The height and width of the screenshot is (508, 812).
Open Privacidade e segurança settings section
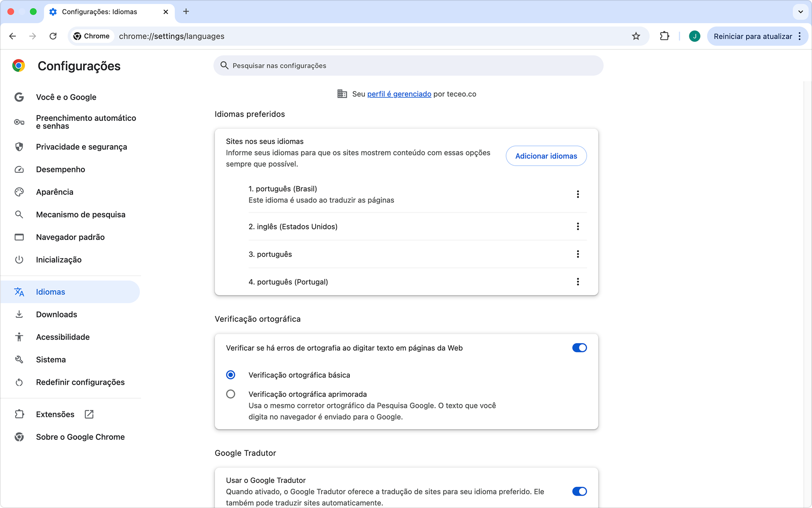point(82,147)
